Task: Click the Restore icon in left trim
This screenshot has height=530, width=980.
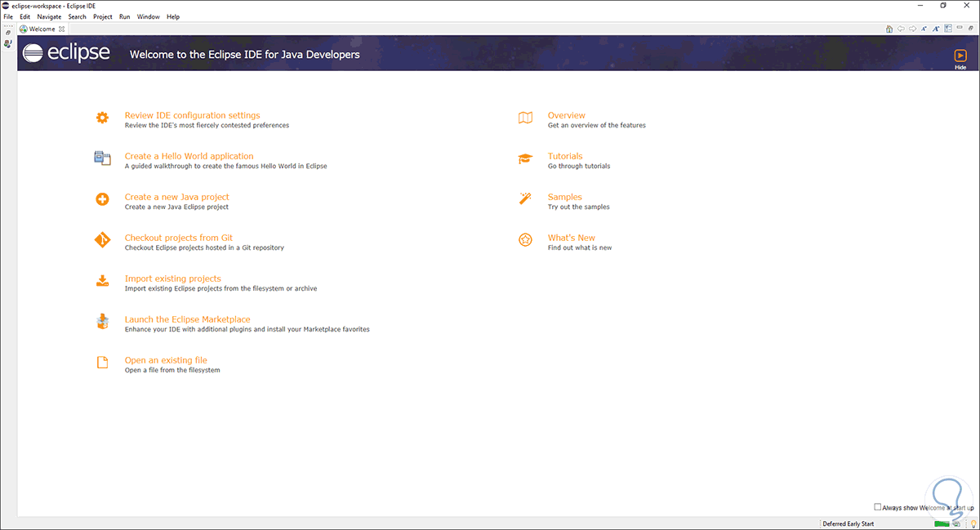Action: click(7, 31)
